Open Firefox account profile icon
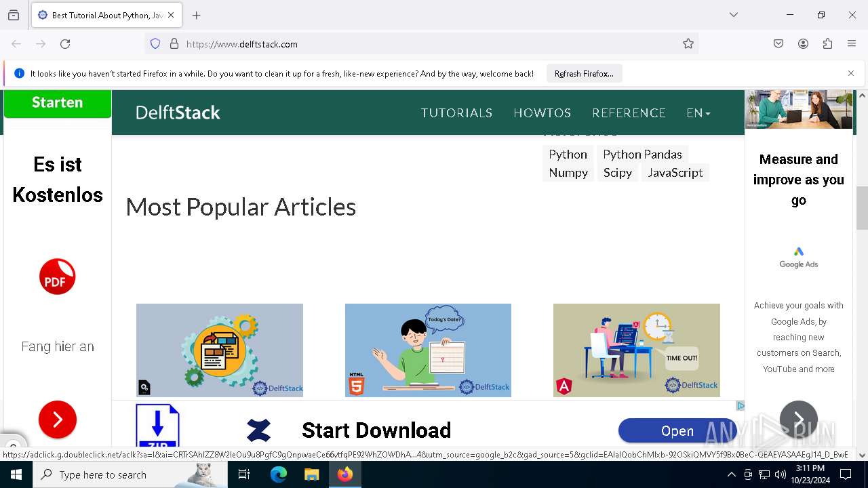Screen dimensions: 868x488 point(803,44)
